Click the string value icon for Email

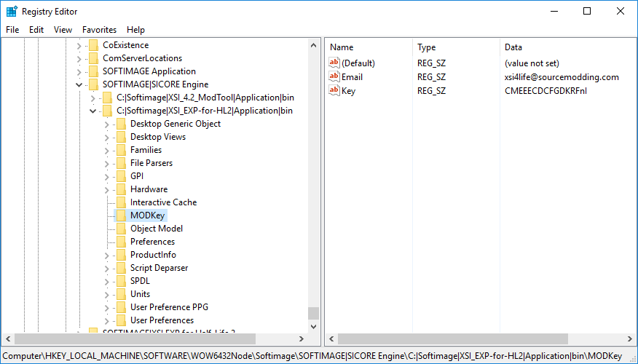click(334, 76)
